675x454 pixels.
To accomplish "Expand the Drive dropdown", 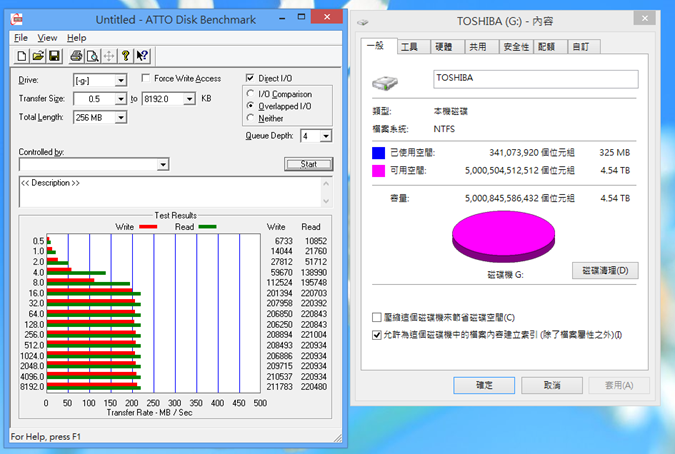I will tap(120, 80).
